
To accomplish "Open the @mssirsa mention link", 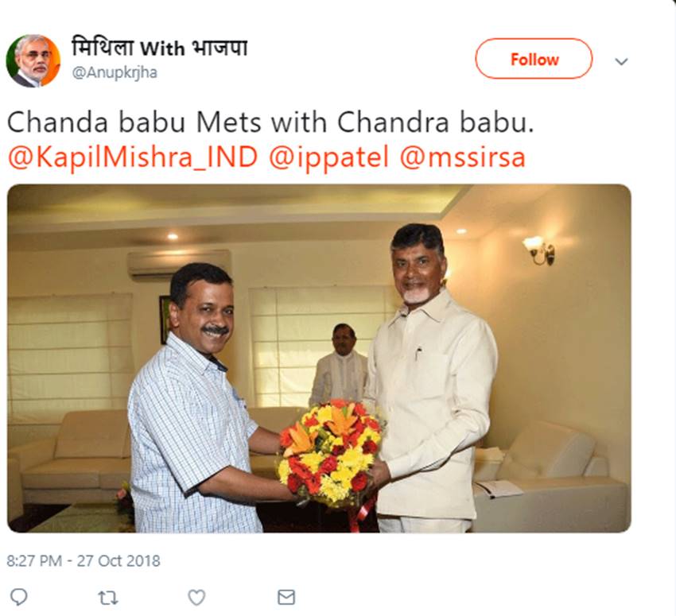I will click(x=462, y=157).
